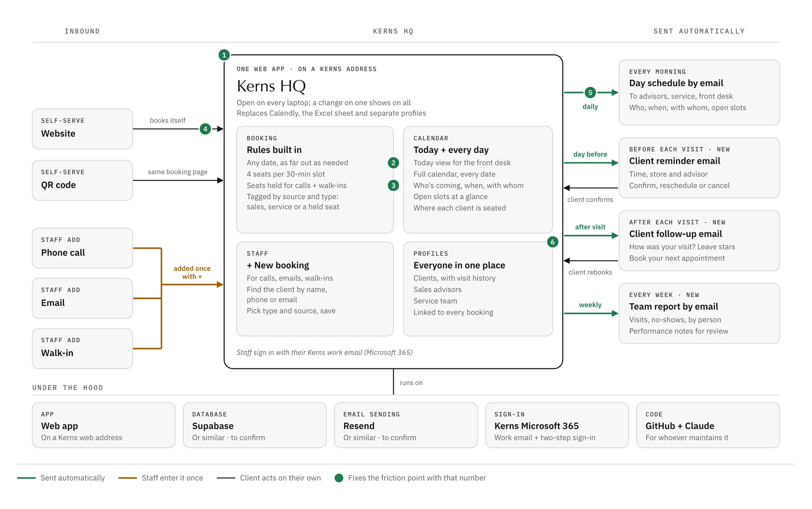
Task: Click the green legend dot for friction points
Action: pos(339,478)
